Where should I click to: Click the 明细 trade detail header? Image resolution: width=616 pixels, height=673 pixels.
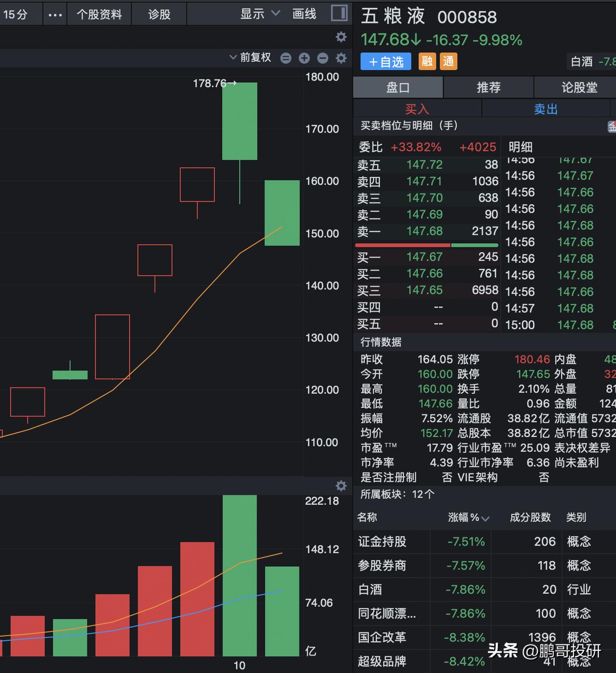(x=521, y=147)
